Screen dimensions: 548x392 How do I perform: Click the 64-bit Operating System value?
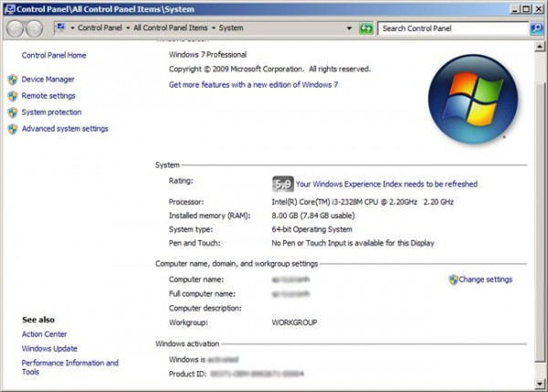[x=311, y=229]
